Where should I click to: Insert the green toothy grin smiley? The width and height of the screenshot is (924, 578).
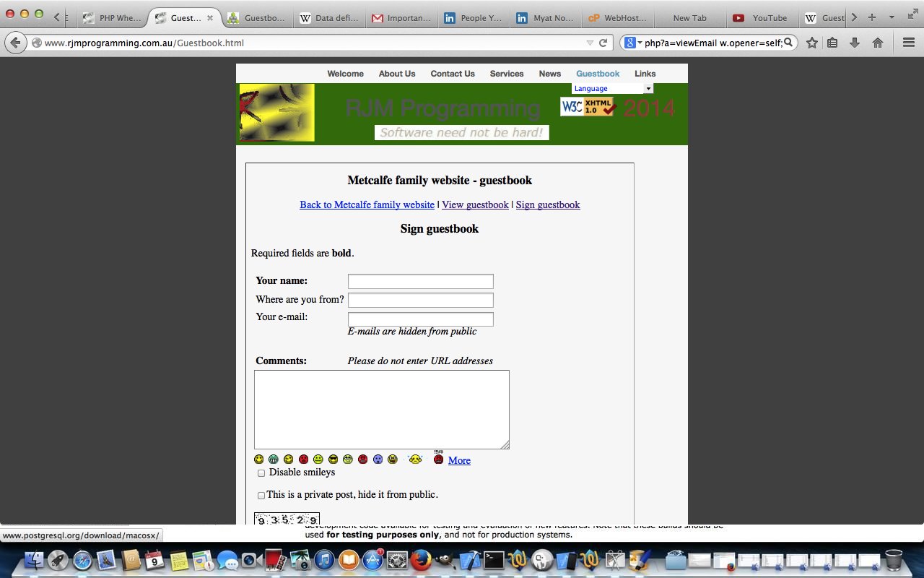coord(274,459)
